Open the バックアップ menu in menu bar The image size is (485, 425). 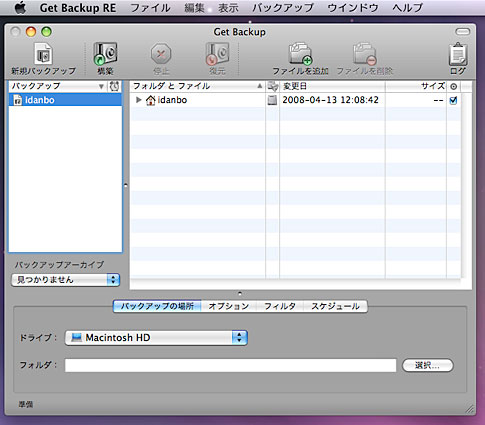283,8
